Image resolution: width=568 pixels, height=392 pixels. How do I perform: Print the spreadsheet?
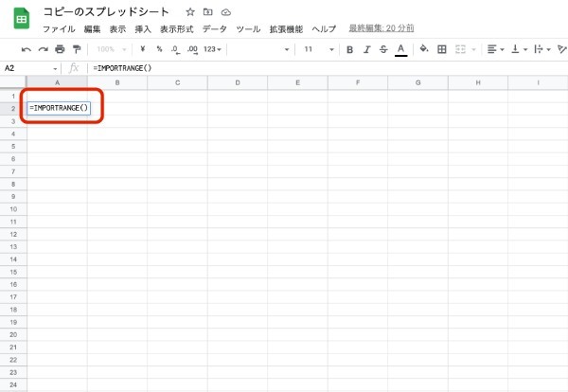(x=60, y=49)
